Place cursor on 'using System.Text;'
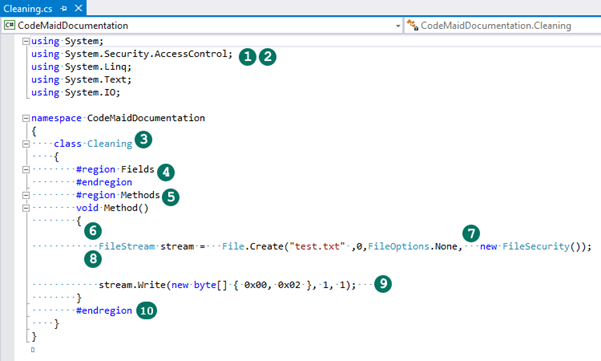Screen dimensions: 601x361 pos(81,80)
